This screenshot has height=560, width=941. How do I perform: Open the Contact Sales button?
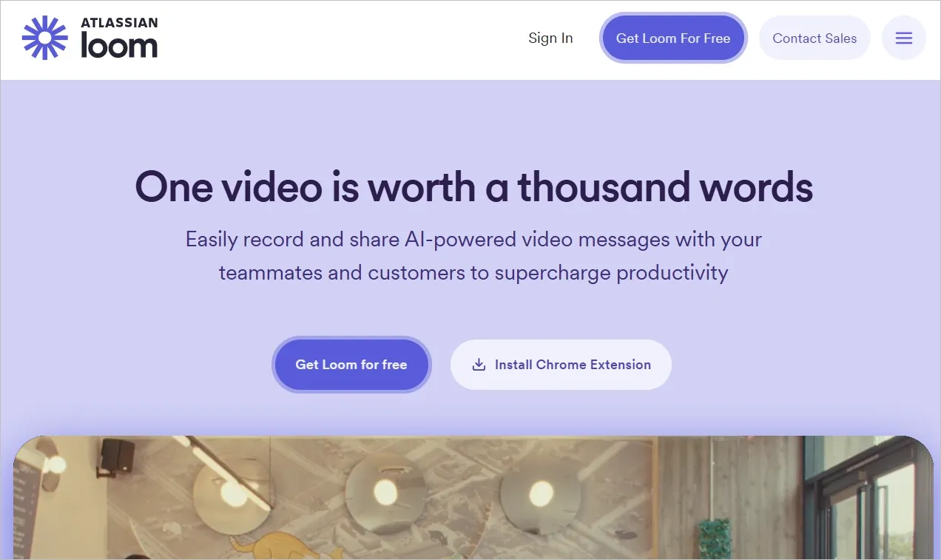[814, 38]
